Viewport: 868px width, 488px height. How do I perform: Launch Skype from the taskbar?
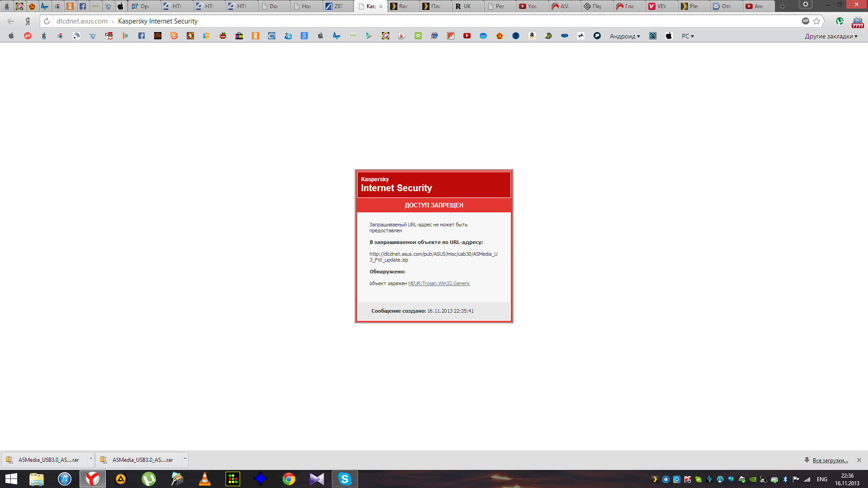tap(344, 479)
